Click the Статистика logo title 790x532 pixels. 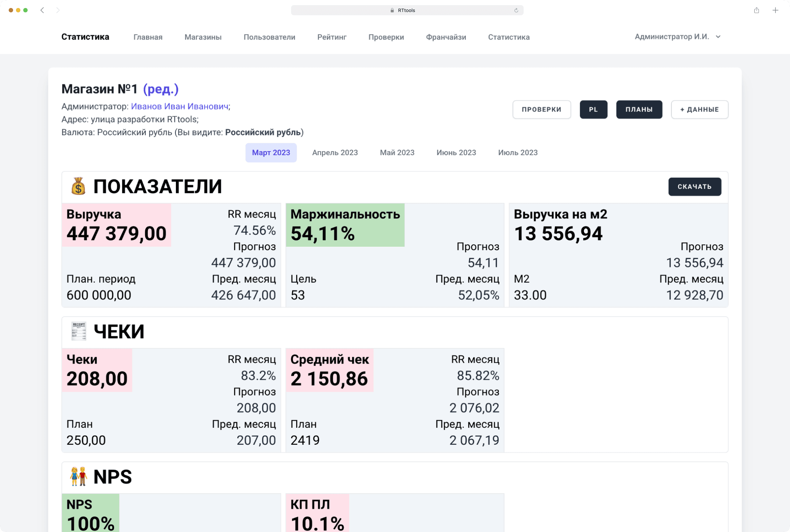click(85, 37)
